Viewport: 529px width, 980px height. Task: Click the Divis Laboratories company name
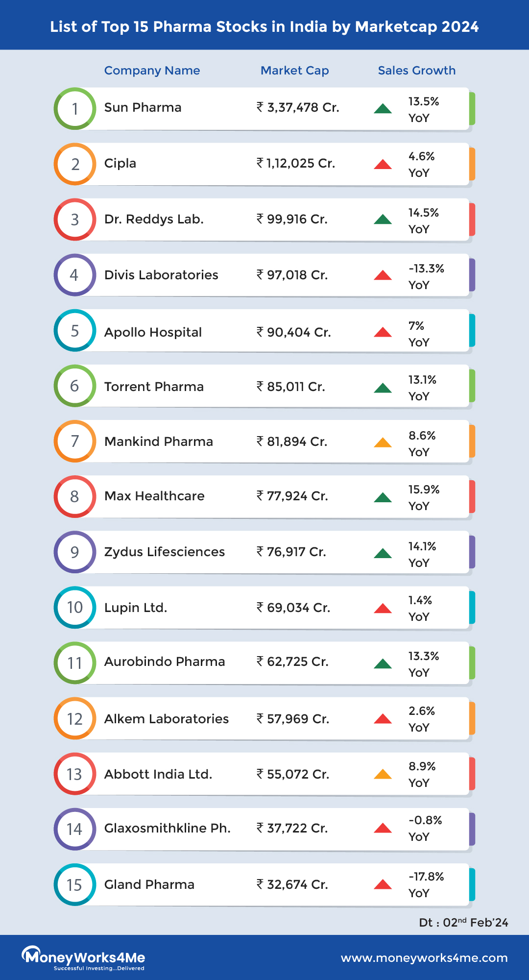tap(161, 275)
